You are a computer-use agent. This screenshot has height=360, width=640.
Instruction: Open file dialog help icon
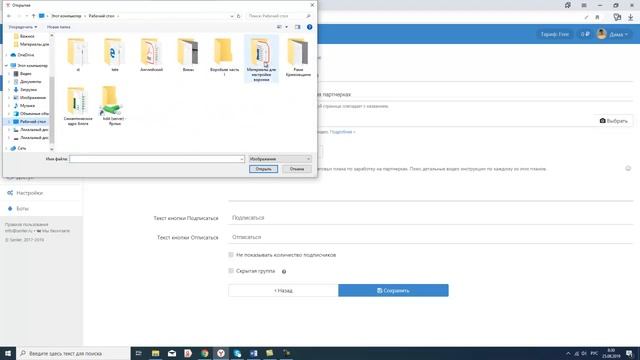coord(309,27)
